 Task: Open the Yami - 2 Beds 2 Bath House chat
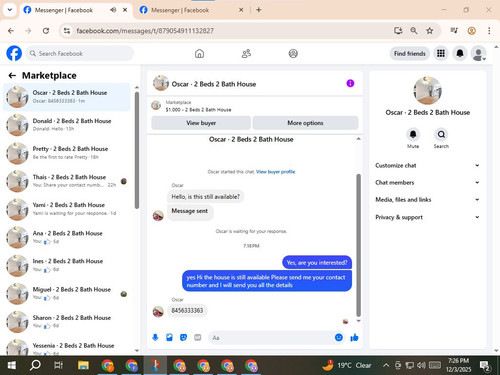point(67,209)
